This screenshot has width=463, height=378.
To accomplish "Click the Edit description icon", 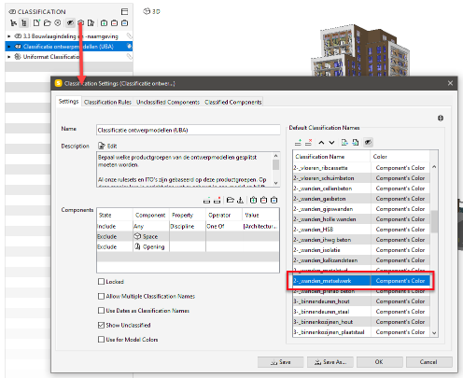I will [x=102, y=146].
